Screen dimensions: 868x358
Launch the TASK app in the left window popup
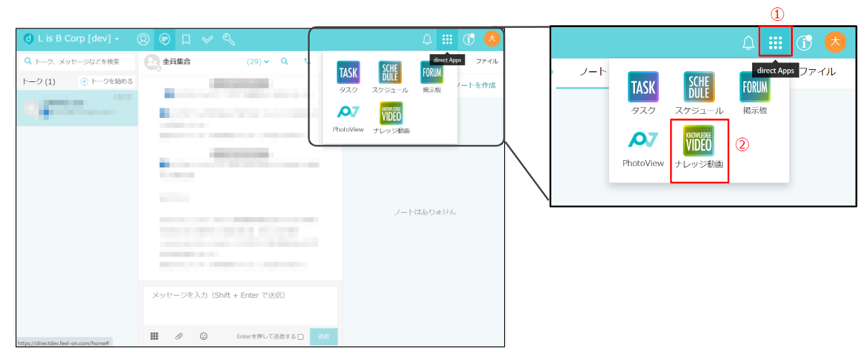[x=348, y=77]
